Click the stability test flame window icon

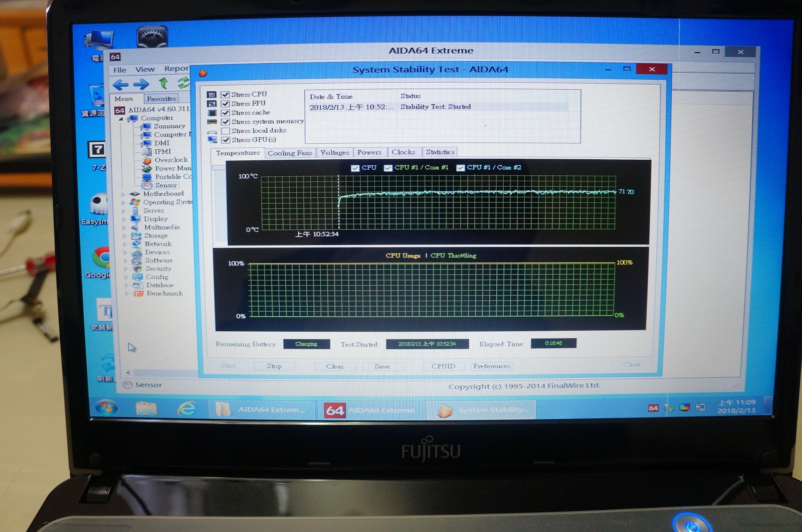[x=203, y=73]
